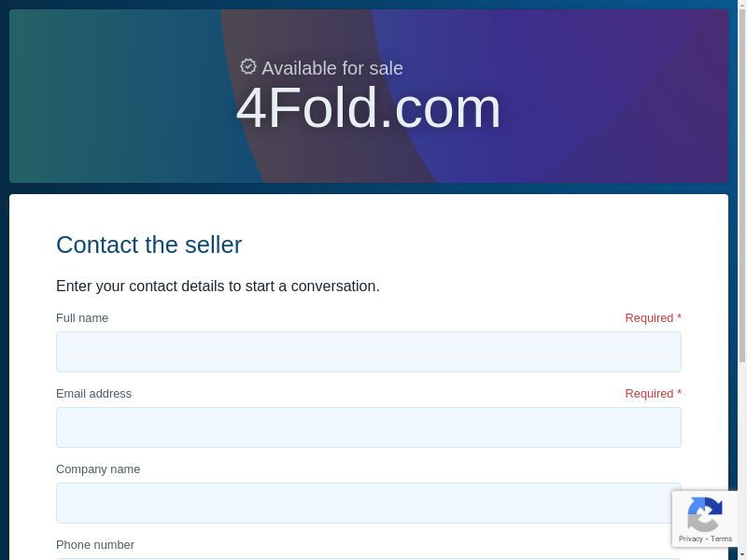747x560 pixels.
Task: Click the Required marker above Email address
Action: 653,393
